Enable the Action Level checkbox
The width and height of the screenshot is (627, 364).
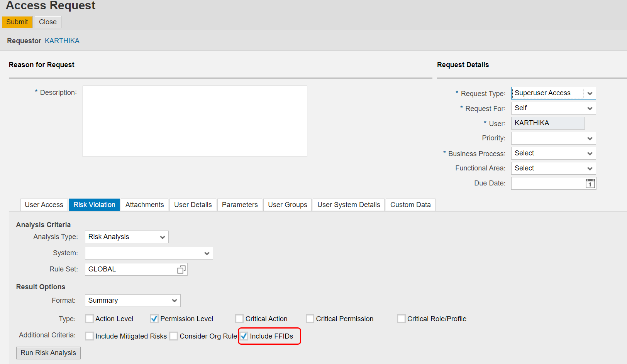coord(89,318)
